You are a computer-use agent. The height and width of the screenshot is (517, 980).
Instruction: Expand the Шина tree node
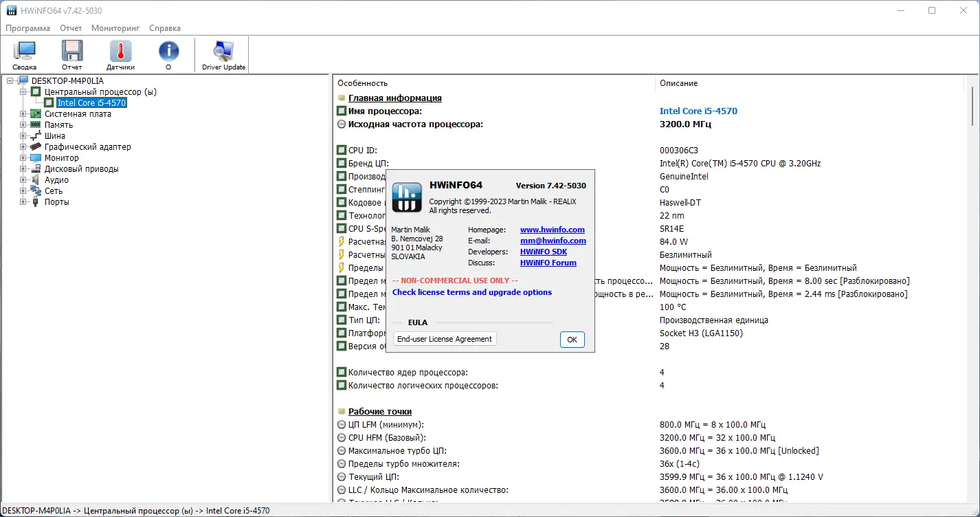pos(23,136)
